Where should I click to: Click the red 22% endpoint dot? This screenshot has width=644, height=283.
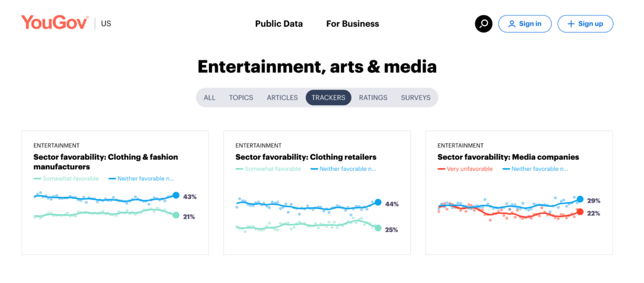580,212
